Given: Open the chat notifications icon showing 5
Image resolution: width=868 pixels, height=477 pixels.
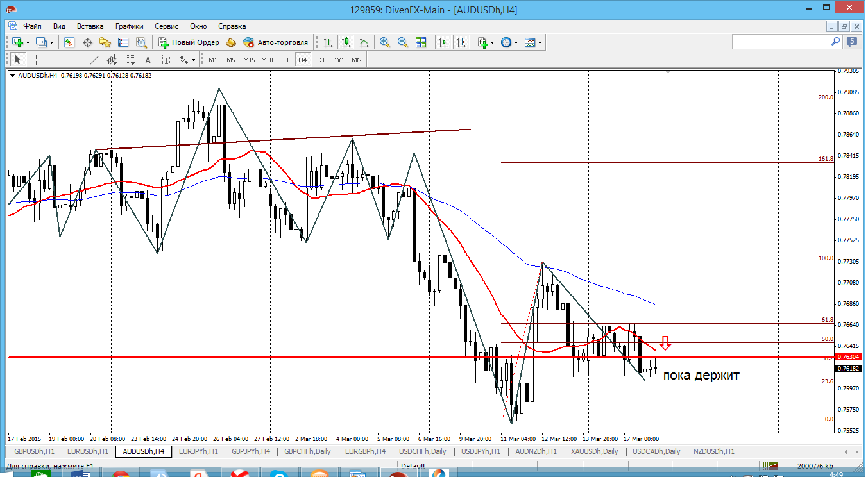Looking at the screenshot, I should pos(853,42).
